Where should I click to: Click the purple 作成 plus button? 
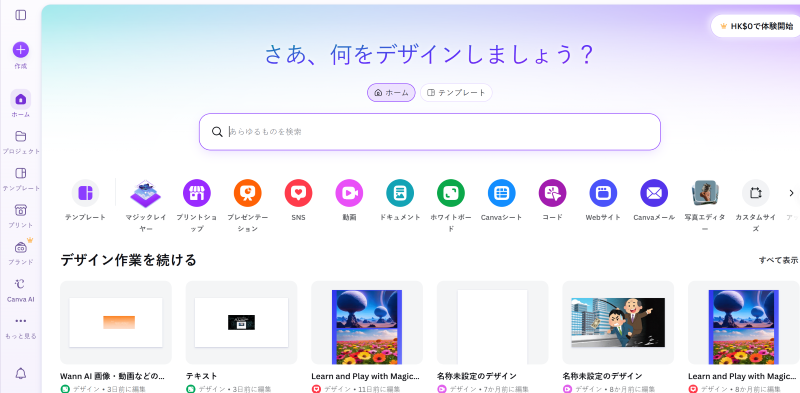pos(20,50)
